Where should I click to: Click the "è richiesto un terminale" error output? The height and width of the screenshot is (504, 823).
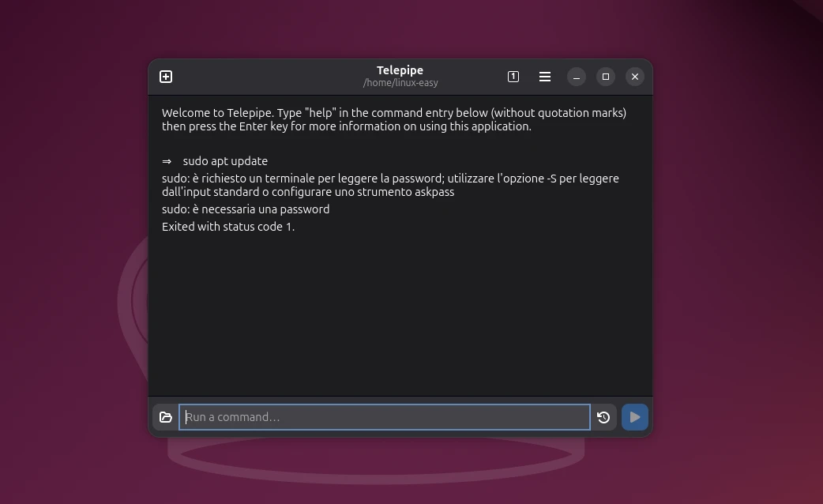click(x=390, y=185)
